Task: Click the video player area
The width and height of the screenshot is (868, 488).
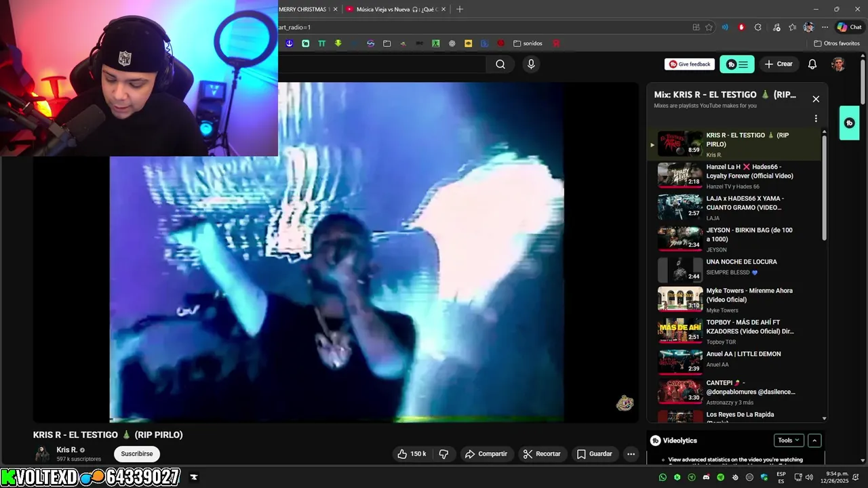Action: pos(336,253)
